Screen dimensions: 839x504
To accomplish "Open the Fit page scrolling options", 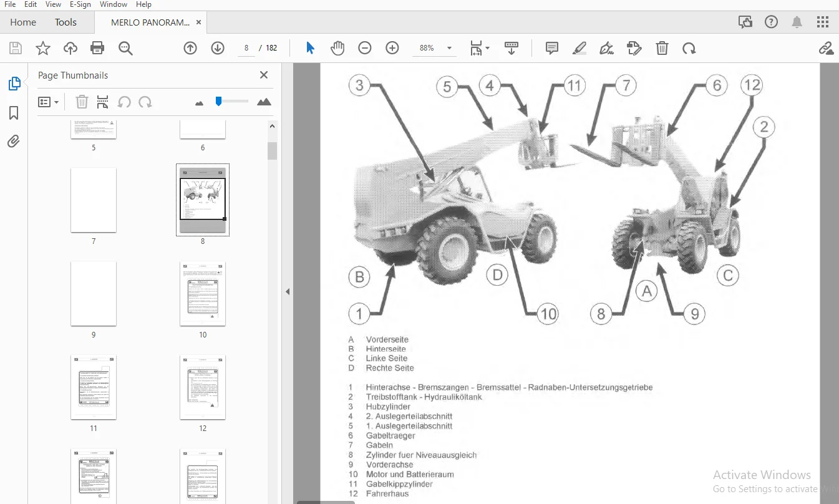I will 480,48.
